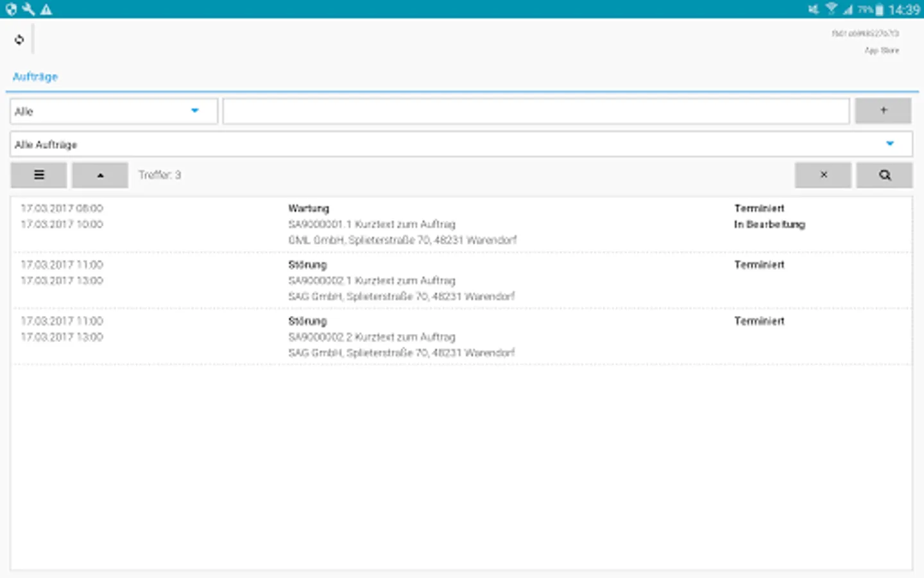
Task: Select the In Bearbeitung status
Action: click(769, 224)
